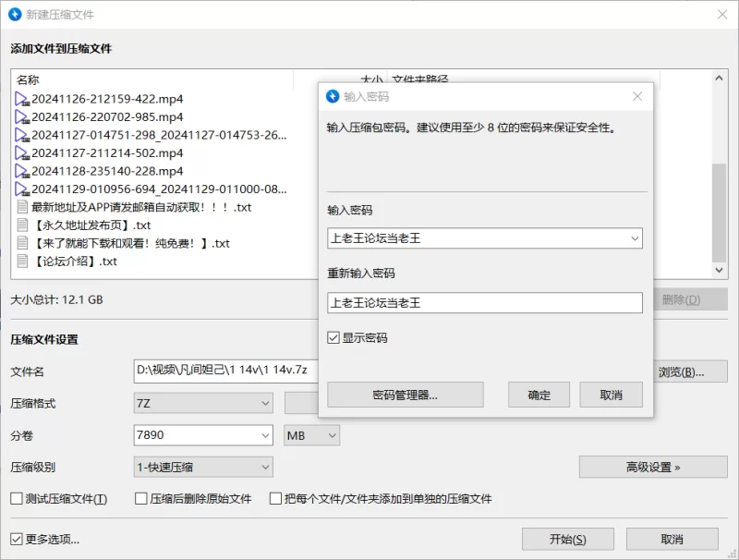Open the 分卷 size 7890 dropdown
The image size is (739, 560).
tap(265, 435)
